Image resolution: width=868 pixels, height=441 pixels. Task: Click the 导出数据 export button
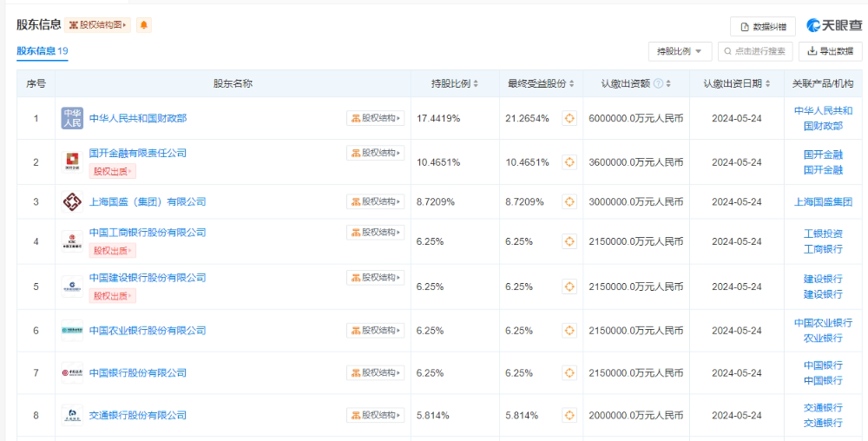831,51
